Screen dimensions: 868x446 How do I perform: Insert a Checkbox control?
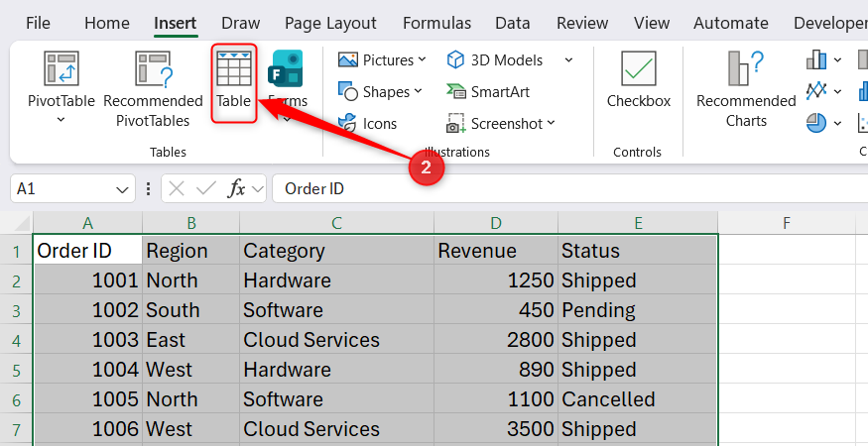(638, 79)
